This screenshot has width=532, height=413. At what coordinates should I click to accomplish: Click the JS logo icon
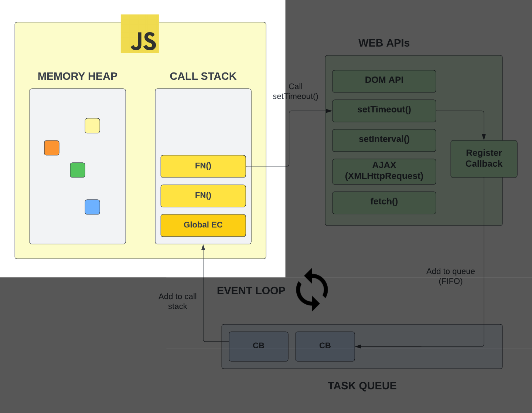tap(140, 34)
